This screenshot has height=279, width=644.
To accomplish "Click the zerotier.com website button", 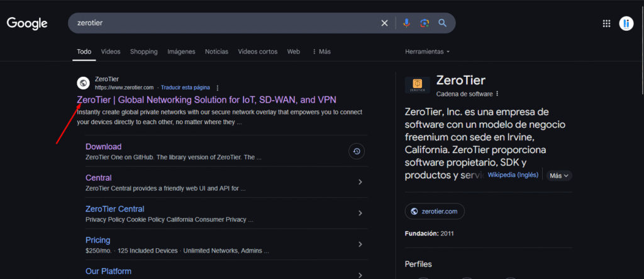I will [435, 212].
